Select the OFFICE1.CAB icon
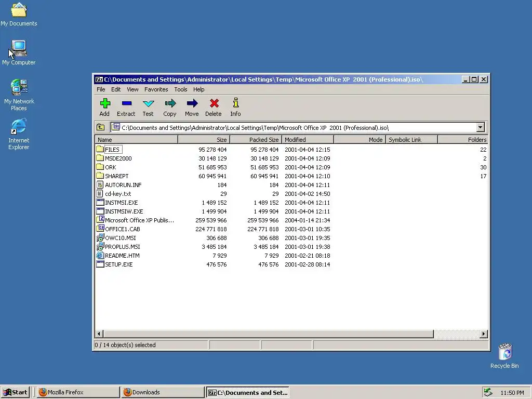This screenshot has height=399, width=532. pyautogui.click(x=100, y=229)
